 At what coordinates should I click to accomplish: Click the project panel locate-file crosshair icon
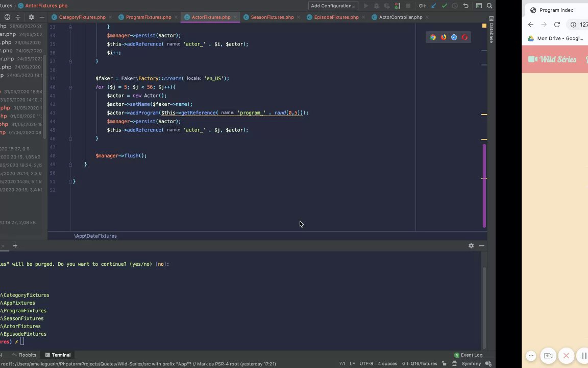point(7,17)
